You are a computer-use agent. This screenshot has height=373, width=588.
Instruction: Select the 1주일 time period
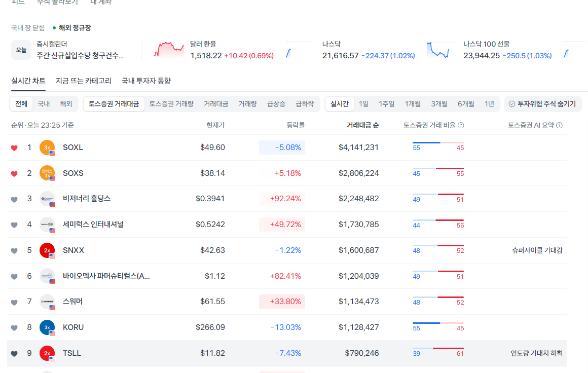[386, 104]
